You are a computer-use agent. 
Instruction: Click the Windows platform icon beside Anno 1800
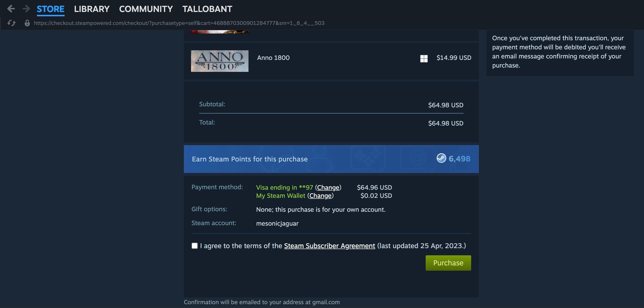(424, 58)
